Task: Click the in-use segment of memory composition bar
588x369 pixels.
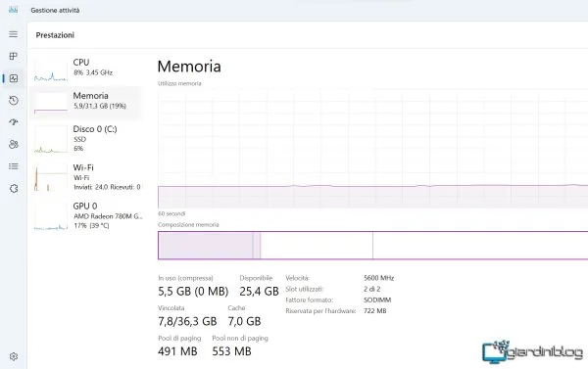Action: 206,246
